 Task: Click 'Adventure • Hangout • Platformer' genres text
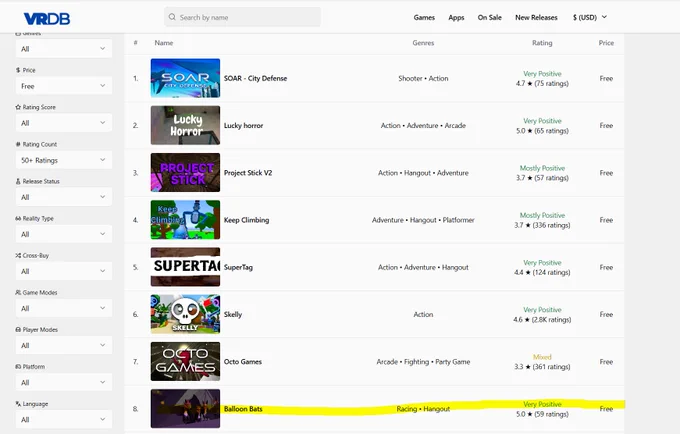click(423, 220)
